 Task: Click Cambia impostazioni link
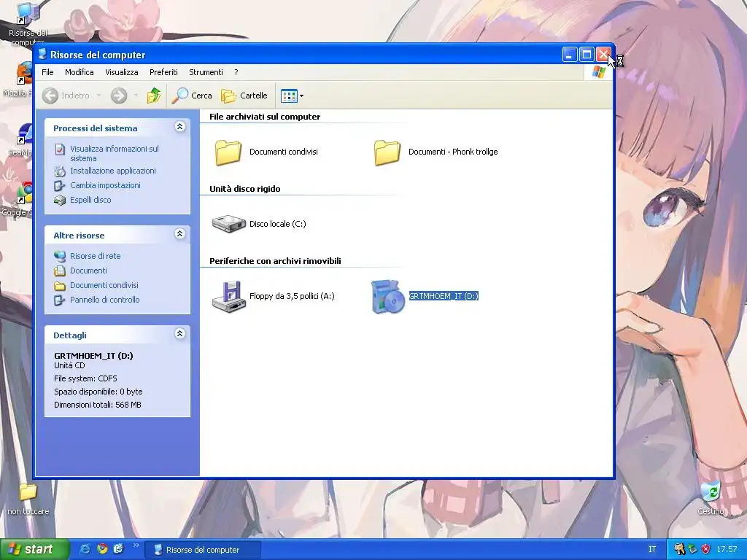point(105,185)
